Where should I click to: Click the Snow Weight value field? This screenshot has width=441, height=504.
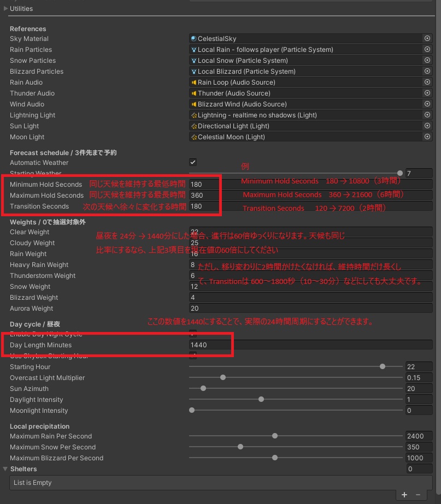click(311, 286)
